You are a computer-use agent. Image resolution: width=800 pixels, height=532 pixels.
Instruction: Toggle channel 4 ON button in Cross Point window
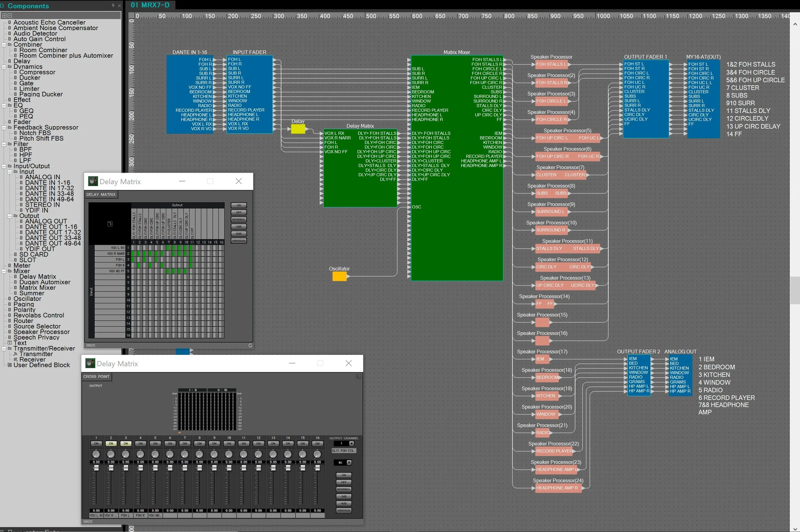pyautogui.click(x=140, y=443)
